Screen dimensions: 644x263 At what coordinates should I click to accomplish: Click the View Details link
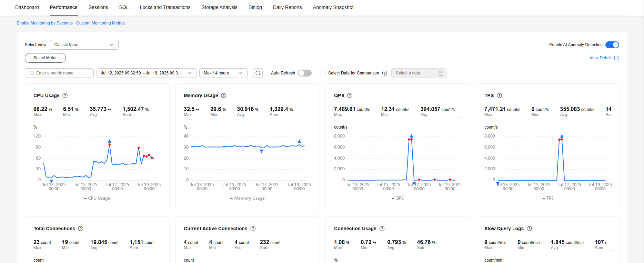[x=601, y=58]
